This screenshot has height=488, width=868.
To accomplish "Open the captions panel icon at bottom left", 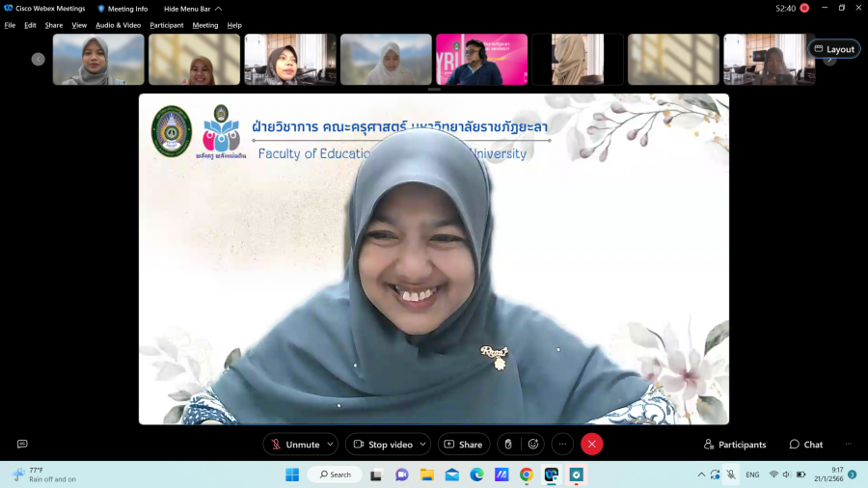I will point(22,444).
